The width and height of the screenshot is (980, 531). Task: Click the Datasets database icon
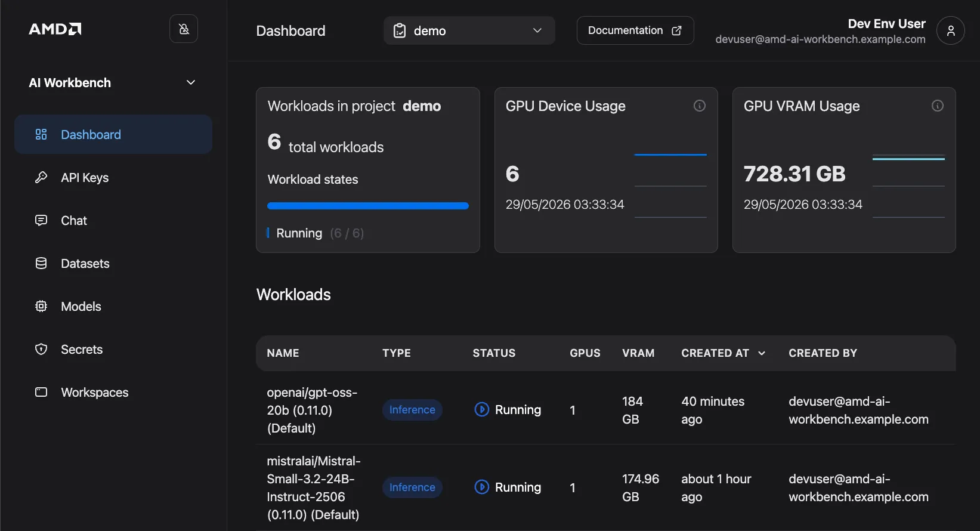click(41, 263)
